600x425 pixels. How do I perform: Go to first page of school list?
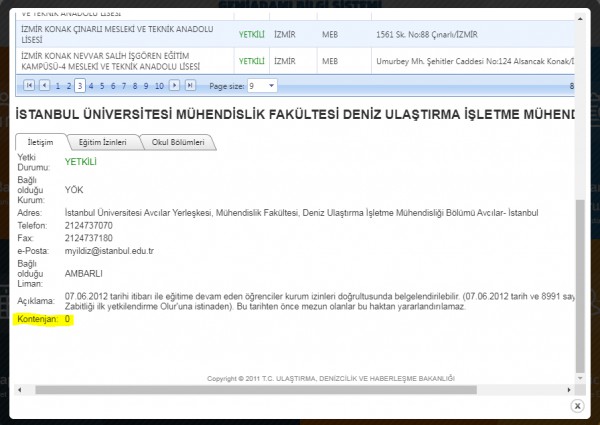coord(29,85)
